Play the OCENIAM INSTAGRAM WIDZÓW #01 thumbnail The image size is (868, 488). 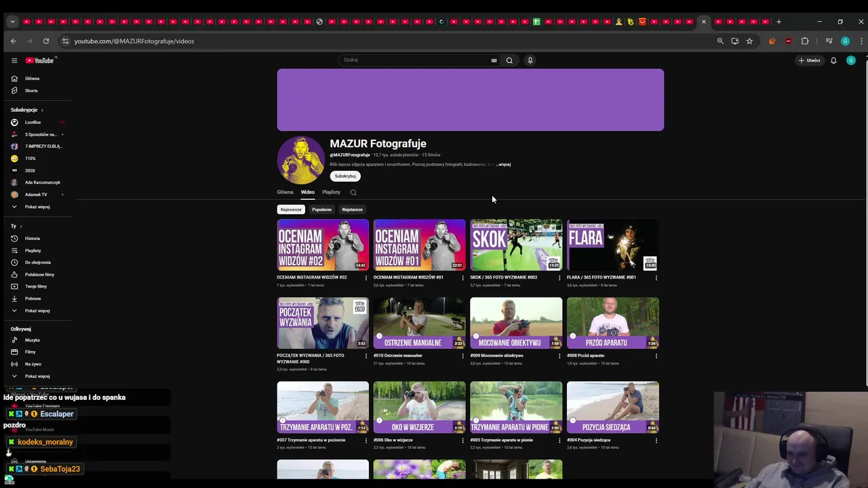419,245
